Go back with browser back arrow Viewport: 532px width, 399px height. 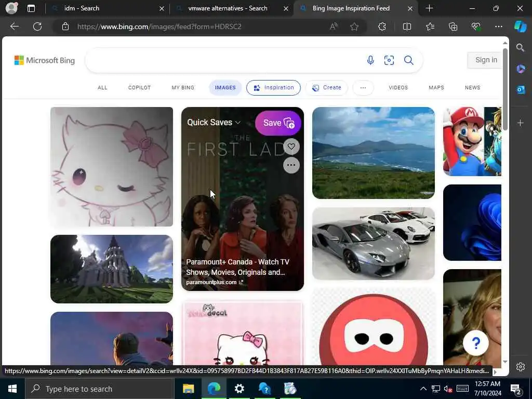tap(14, 26)
